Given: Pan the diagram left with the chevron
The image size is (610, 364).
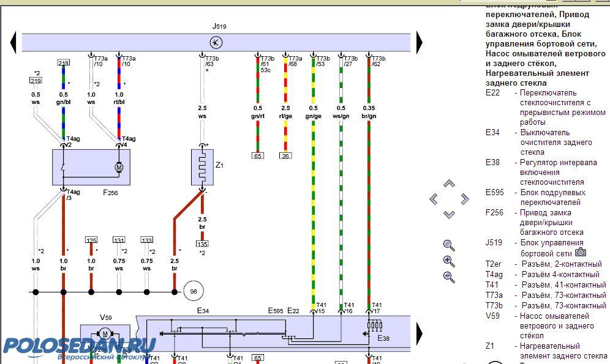Looking at the screenshot, I should pos(434,199).
